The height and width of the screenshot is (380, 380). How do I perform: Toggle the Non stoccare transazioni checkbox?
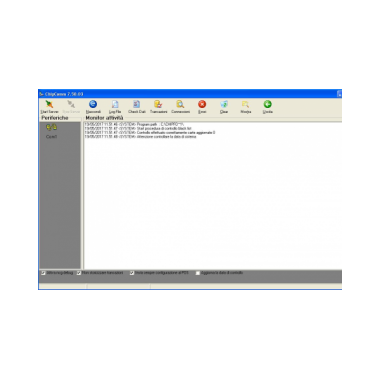[x=79, y=273]
